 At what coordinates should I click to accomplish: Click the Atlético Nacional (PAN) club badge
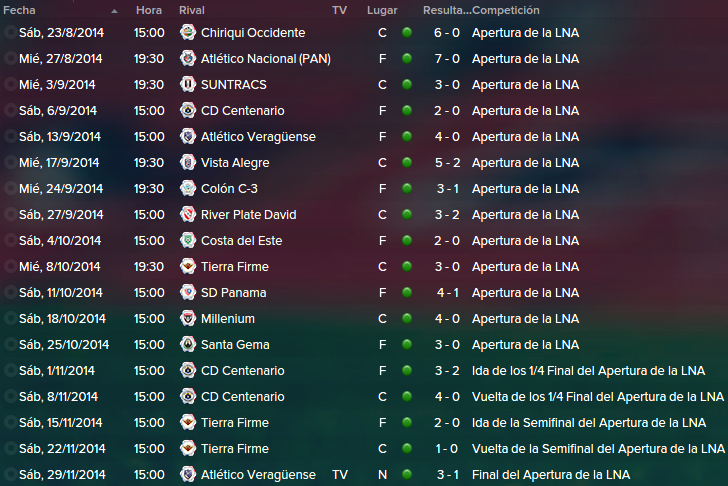pyautogui.click(x=188, y=58)
